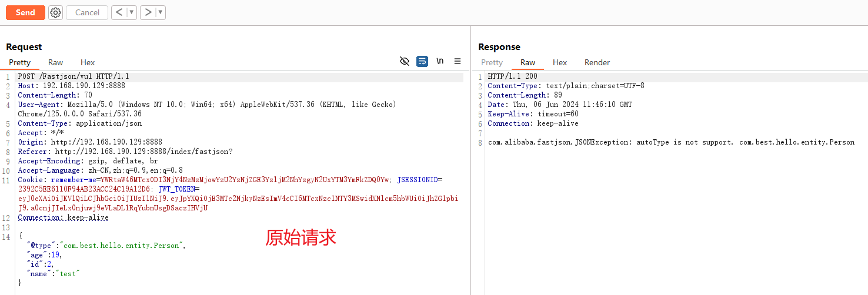
Task: Click the request Connection: keep-alive header
Action: 63,217
